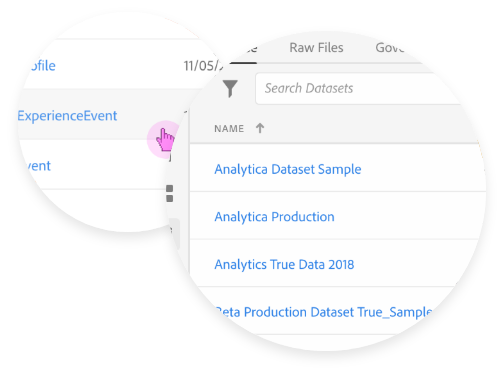Open the dataset filter funnel icon
The height and width of the screenshot is (375, 504).
pyautogui.click(x=230, y=89)
